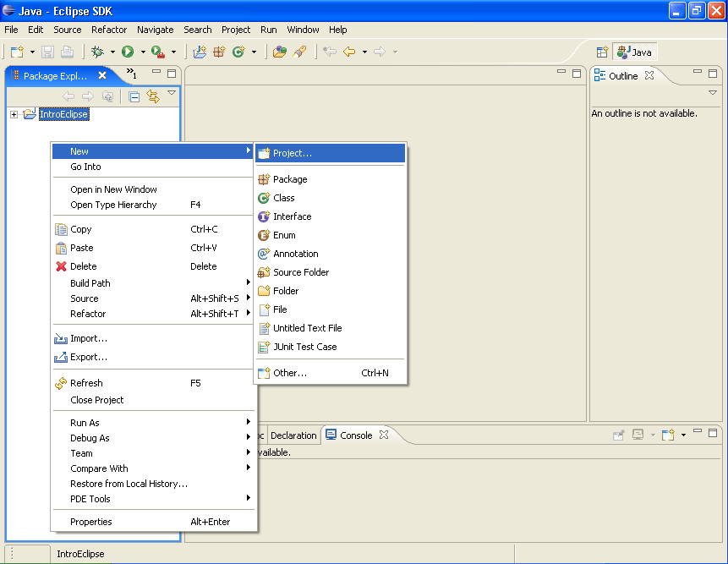Image resolution: width=728 pixels, height=564 pixels.
Task: Choose Interface from the New submenu
Action: (330, 216)
